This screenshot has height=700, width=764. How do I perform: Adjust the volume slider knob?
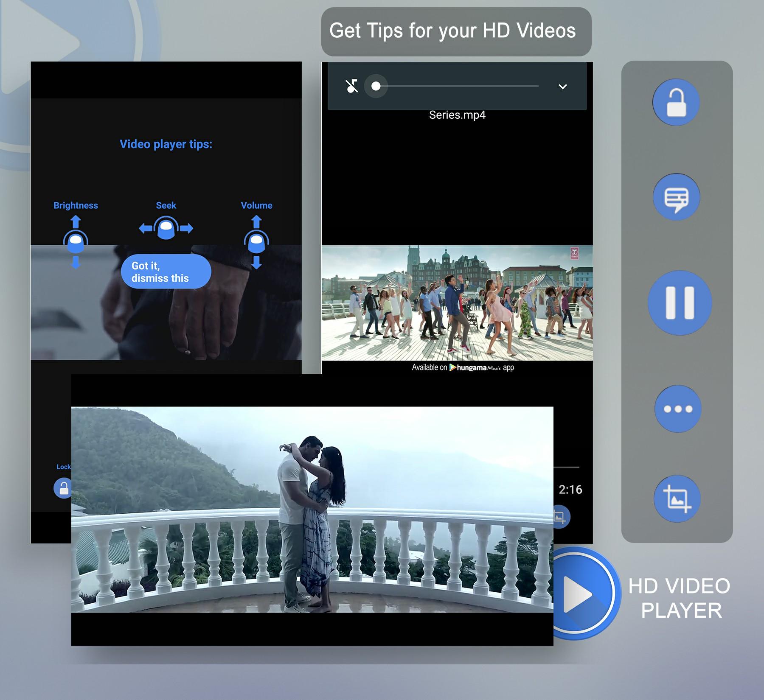(x=376, y=86)
